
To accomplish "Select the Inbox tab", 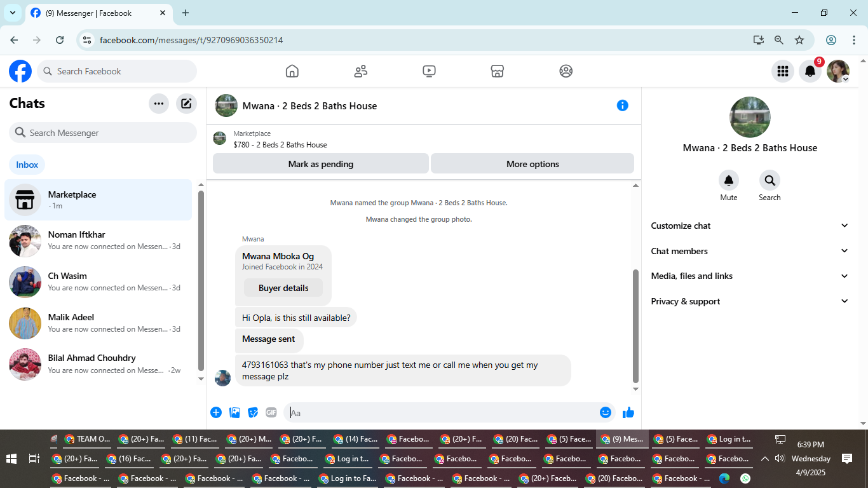I will tap(27, 165).
